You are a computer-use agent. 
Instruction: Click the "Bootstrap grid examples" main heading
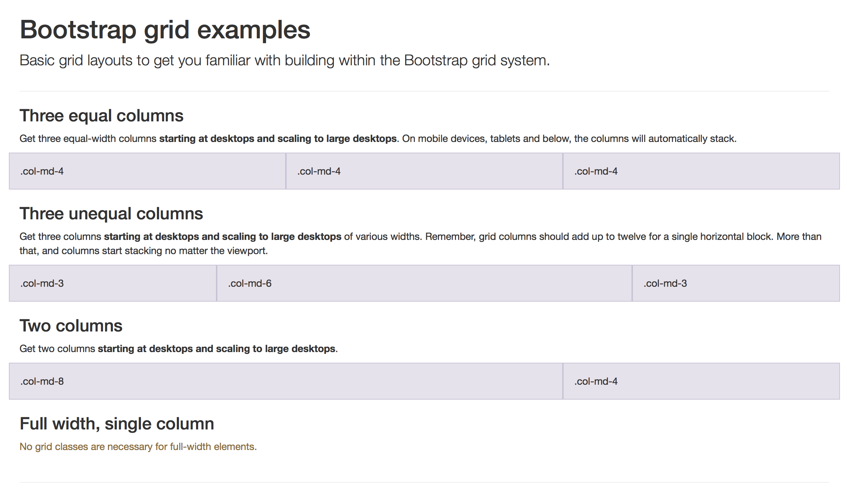(165, 30)
